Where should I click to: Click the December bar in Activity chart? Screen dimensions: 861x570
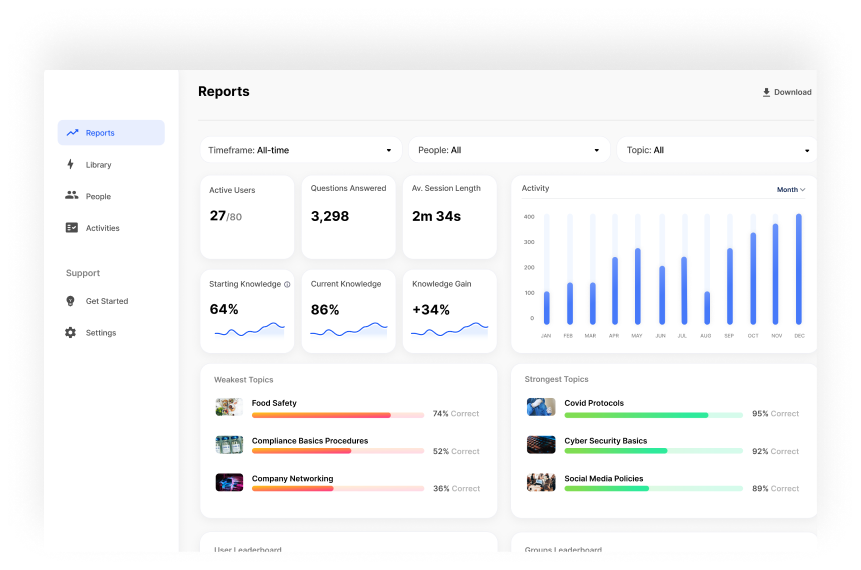[x=799, y=268]
